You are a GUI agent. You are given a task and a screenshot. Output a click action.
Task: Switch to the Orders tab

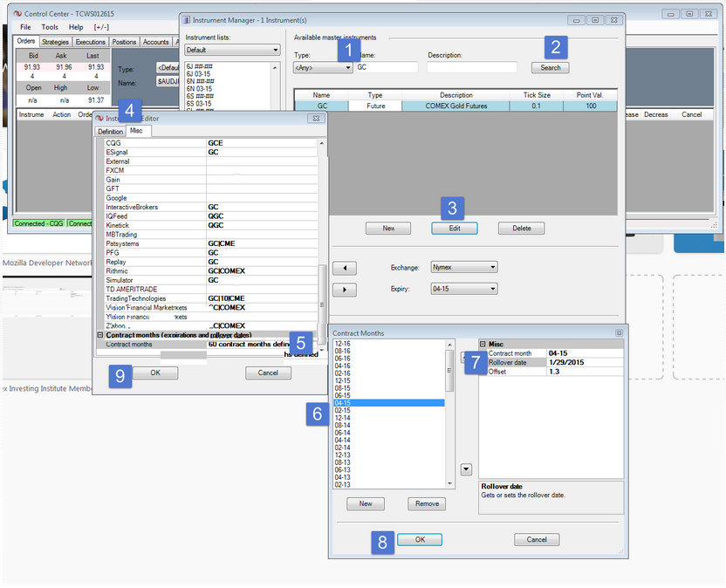pos(26,41)
